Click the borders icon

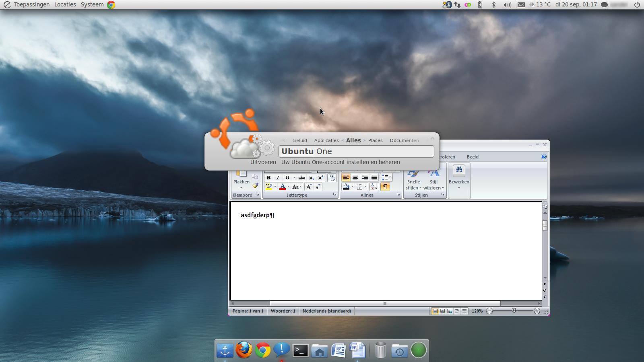click(360, 187)
